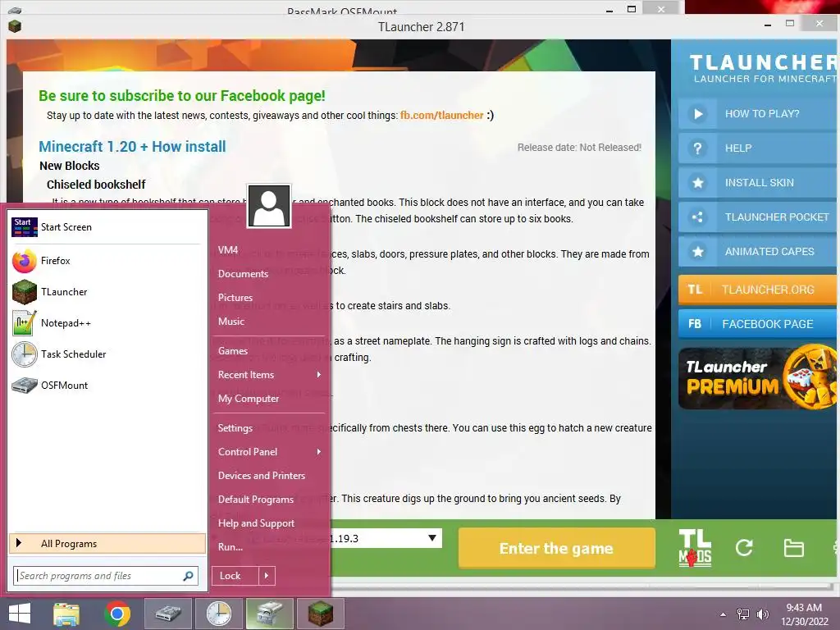840x630 pixels.
Task: Click the TLauncher logo header
Action: (x=762, y=69)
